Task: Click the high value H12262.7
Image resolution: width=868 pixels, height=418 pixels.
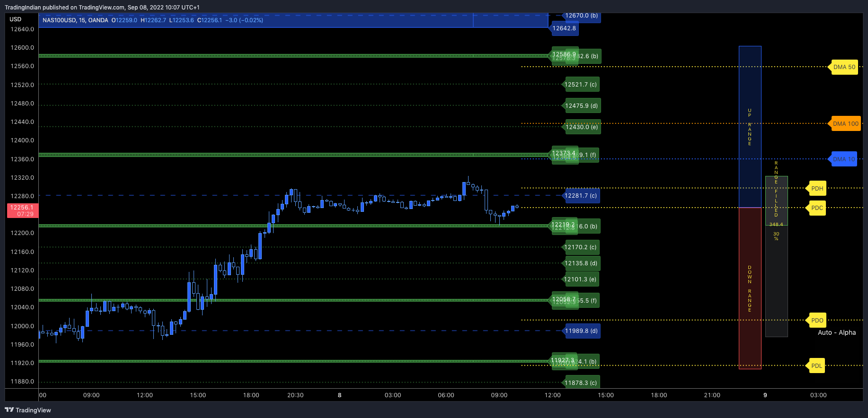Action: coord(153,20)
